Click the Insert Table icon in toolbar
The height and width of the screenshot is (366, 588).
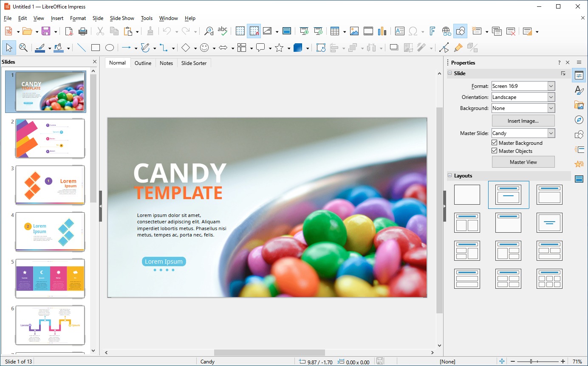pyautogui.click(x=335, y=31)
